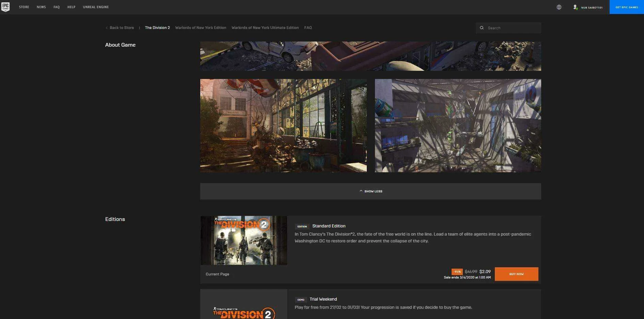This screenshot has height=319, width=644.
Task: Open FAQ in the top navigation bar
Action: (x=57, y=7)
